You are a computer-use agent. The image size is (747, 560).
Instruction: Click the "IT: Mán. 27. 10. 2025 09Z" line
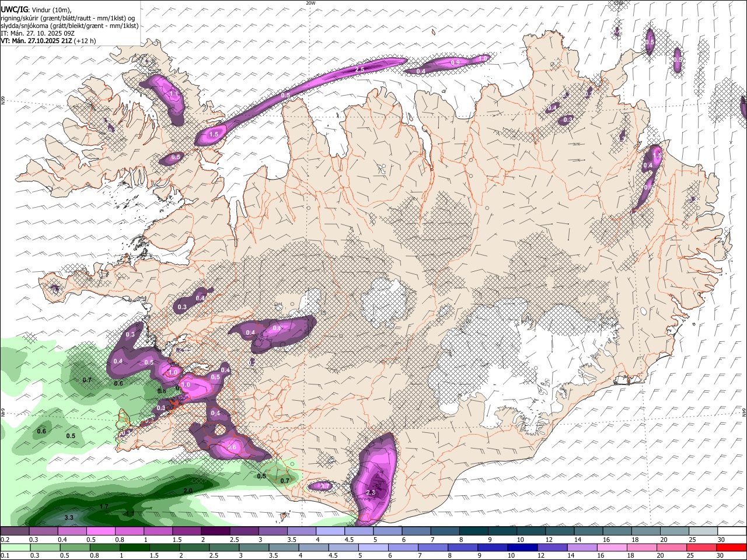[37, 33]
